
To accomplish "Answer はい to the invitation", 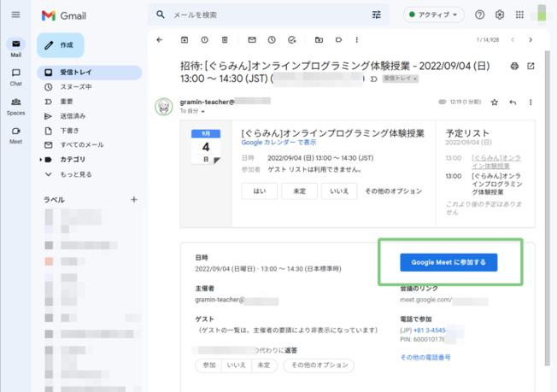I will pos(260,191).
